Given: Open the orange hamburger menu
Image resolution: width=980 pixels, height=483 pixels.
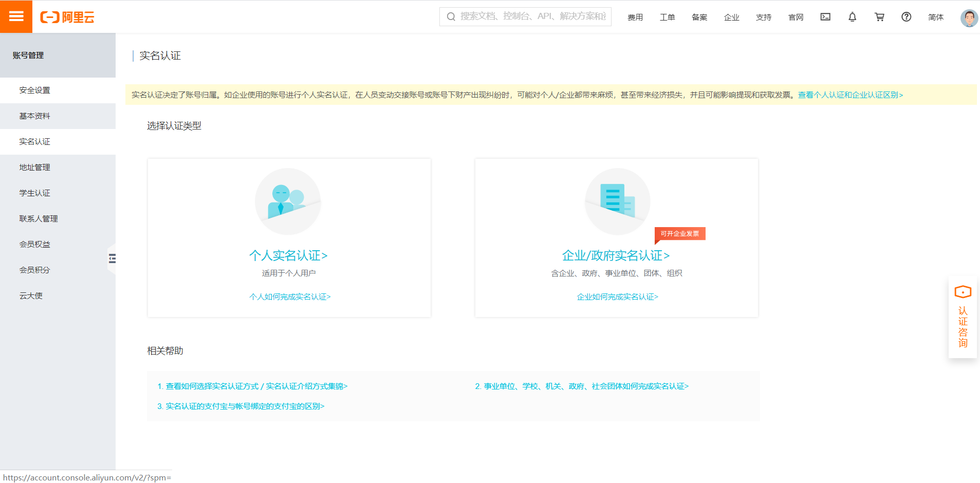Looking at the screenshot, I should (x=16, y=16).
